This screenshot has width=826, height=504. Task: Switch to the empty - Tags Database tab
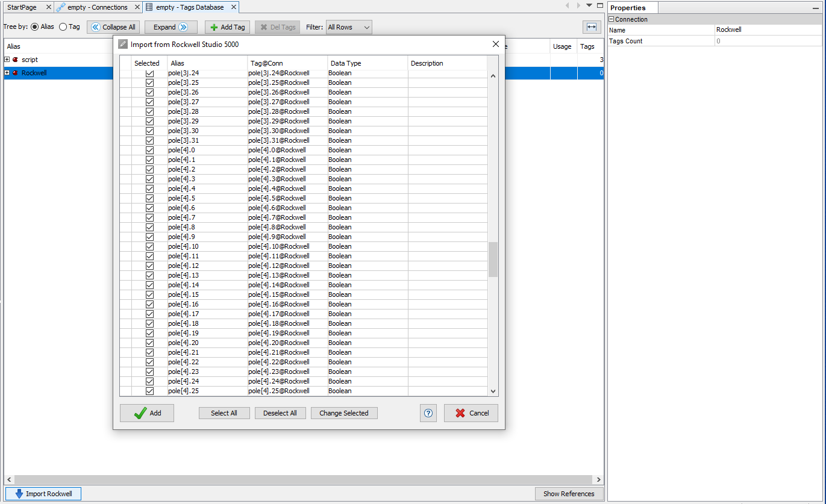[190, 7]
